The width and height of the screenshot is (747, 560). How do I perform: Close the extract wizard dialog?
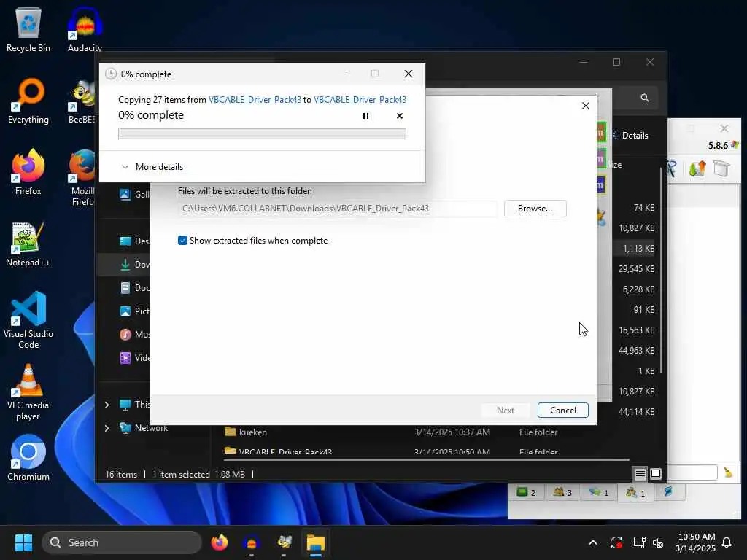[586, 106]
